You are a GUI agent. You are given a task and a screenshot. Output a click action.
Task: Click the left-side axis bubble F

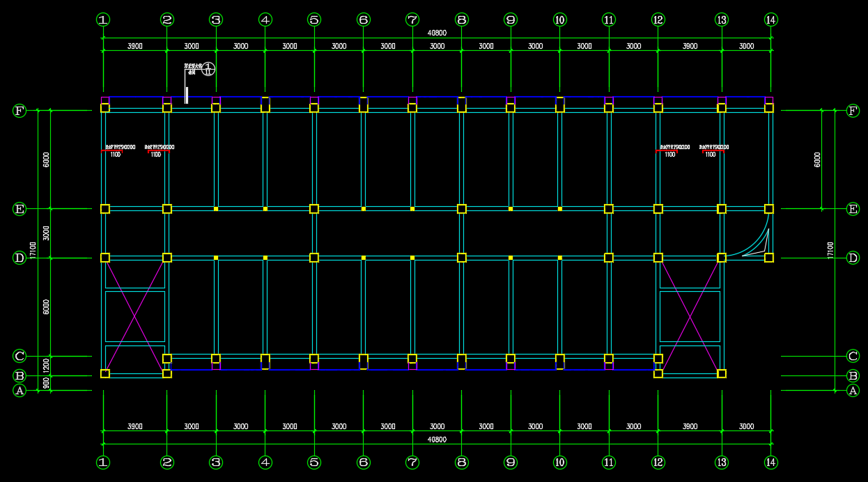(20, 111)
